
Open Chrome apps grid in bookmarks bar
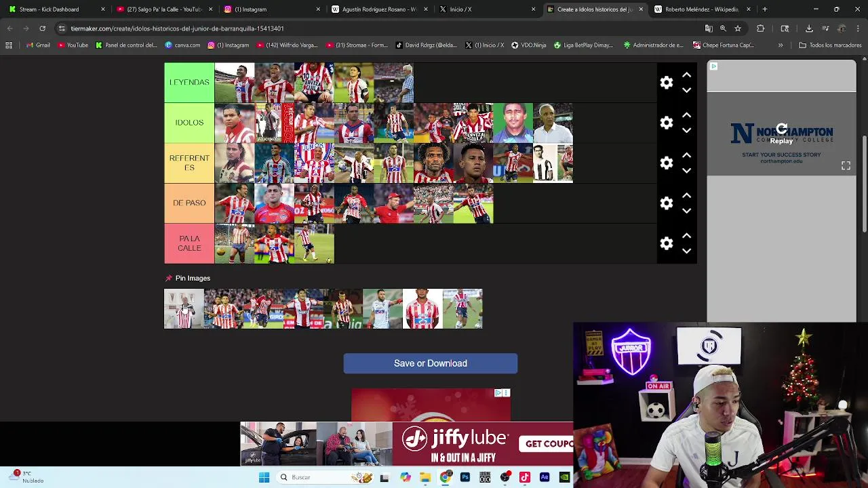(9, 45)
